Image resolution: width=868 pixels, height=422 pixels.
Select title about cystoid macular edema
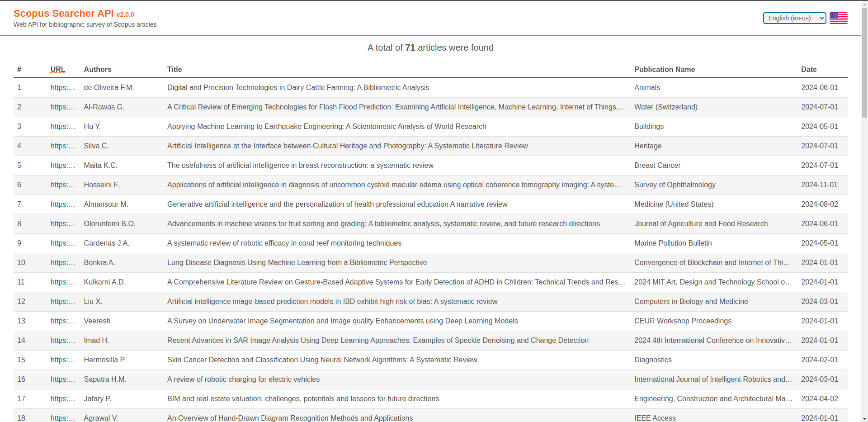tap(394, 185)
